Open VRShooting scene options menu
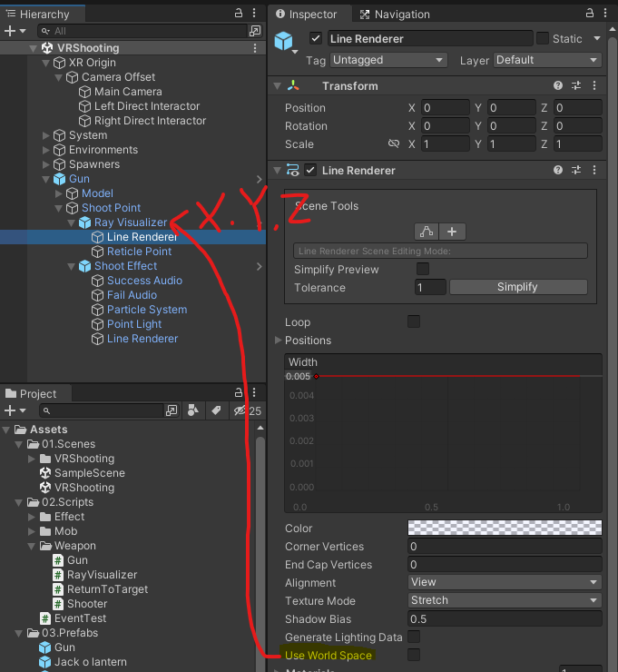Viewport: 618px width, 672px height. (255, 48)
